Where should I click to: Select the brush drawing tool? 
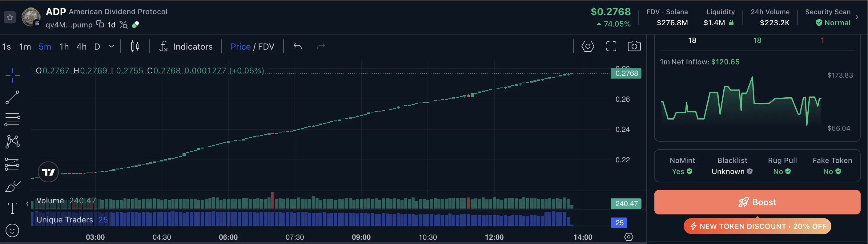point(13,187)
